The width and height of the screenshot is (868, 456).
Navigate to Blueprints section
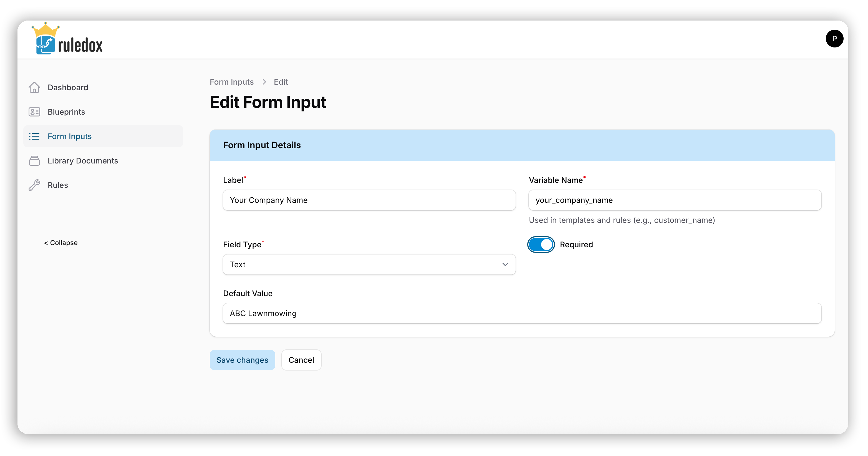(66, 112)
